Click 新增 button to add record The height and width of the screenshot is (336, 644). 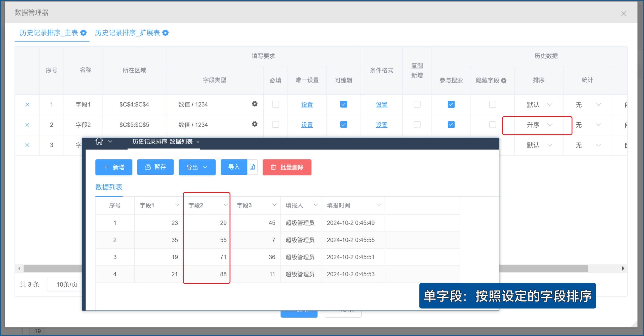114,167
